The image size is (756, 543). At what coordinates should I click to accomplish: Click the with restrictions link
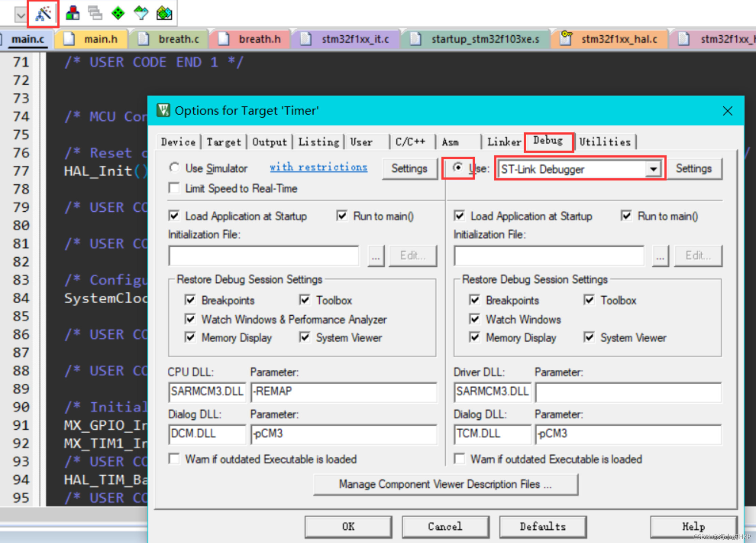pyautogui.click(x=318, y=167)
